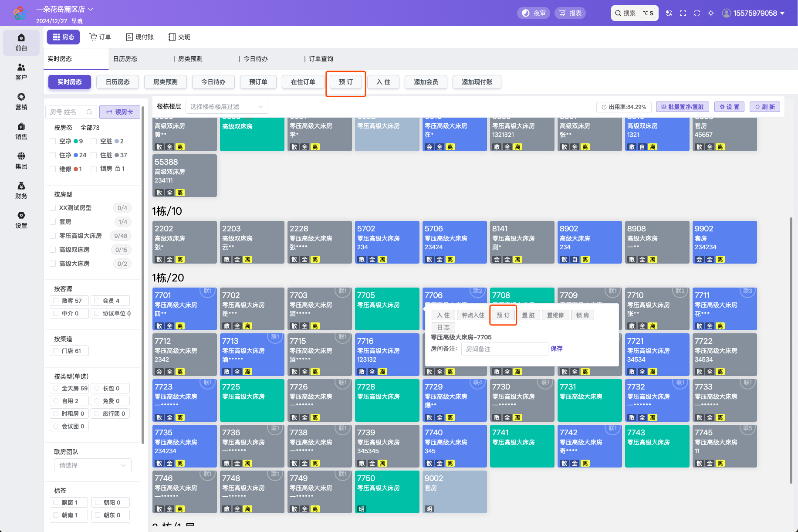The width and height of the screenshot is (798, 532).
Task: Open the 设置 sidebar gear icon
Action: coord(21,220)
